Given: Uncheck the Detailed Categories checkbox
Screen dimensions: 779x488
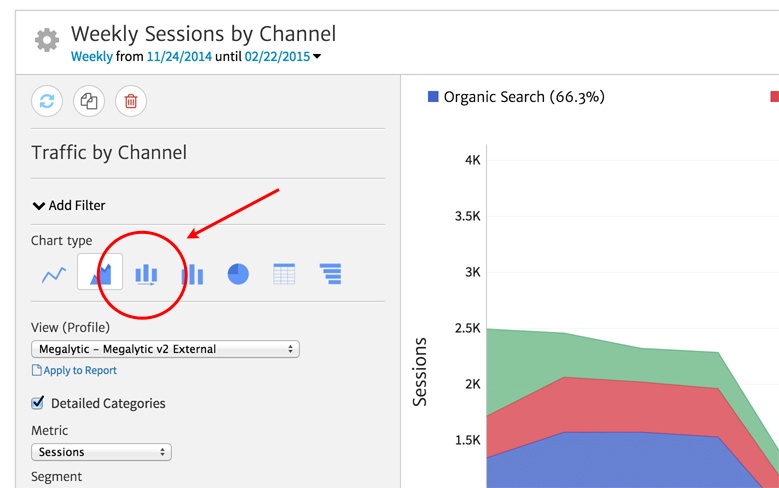Looking at the screenshot, I should click(38, 403).
